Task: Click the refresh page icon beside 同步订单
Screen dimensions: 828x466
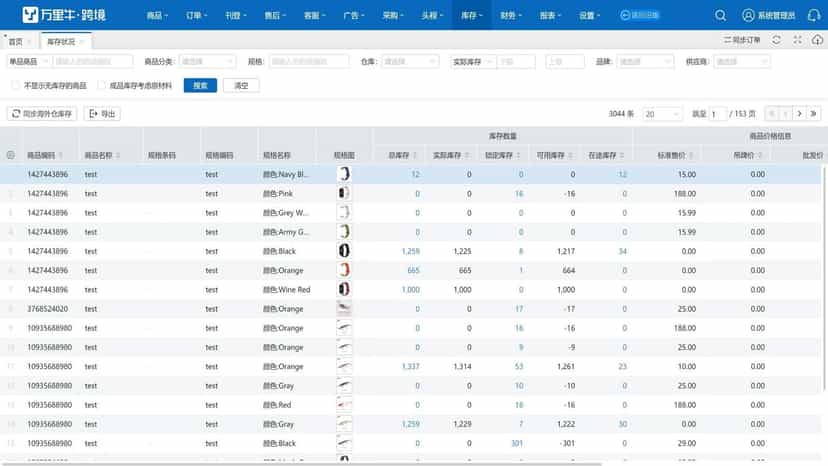Action: tap(776, 40)
